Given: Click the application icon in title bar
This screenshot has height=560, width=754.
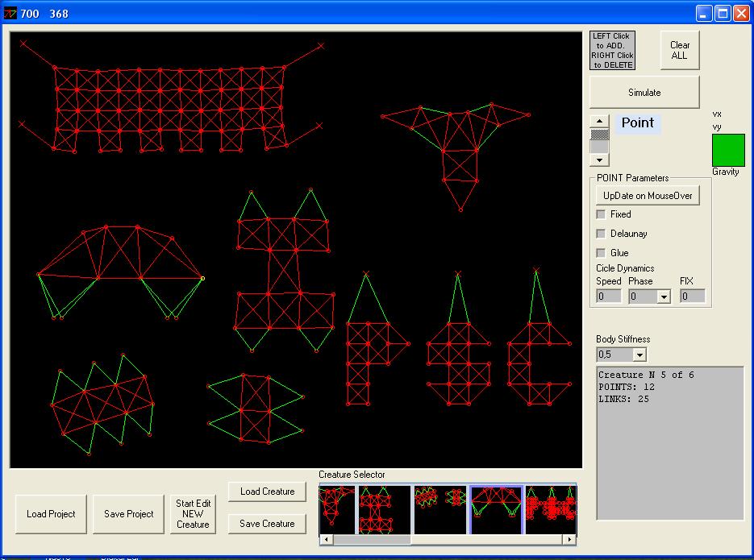Looking at the screenshot, I should (10, 14).
